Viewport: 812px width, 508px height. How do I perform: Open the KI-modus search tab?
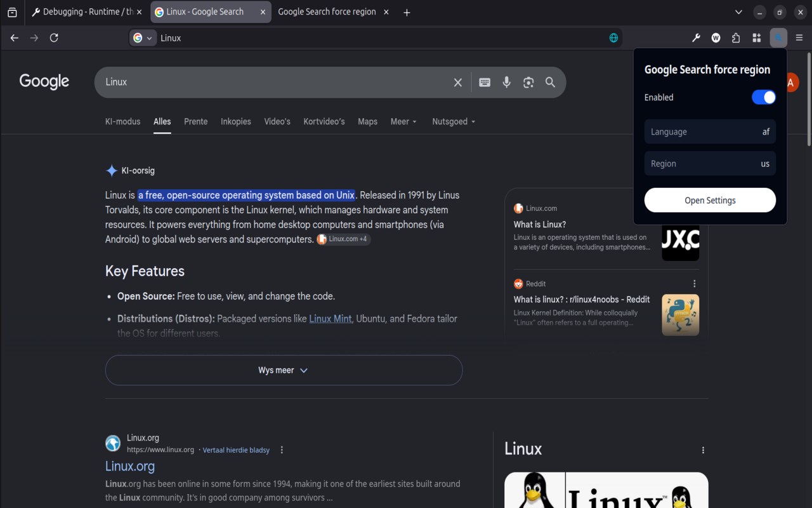pyautogui.click(x=122, y=121)
